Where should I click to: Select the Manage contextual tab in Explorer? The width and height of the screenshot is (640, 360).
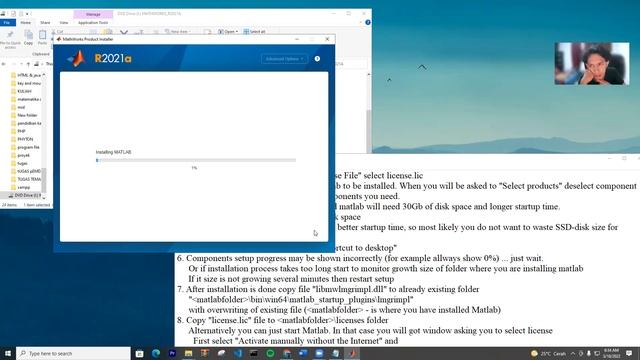tap(93, 14)
